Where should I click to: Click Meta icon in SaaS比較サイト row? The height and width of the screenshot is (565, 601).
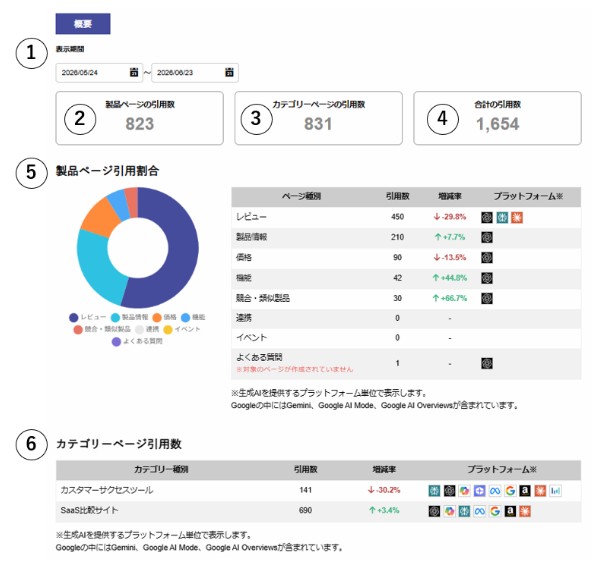tap(479, 511)
